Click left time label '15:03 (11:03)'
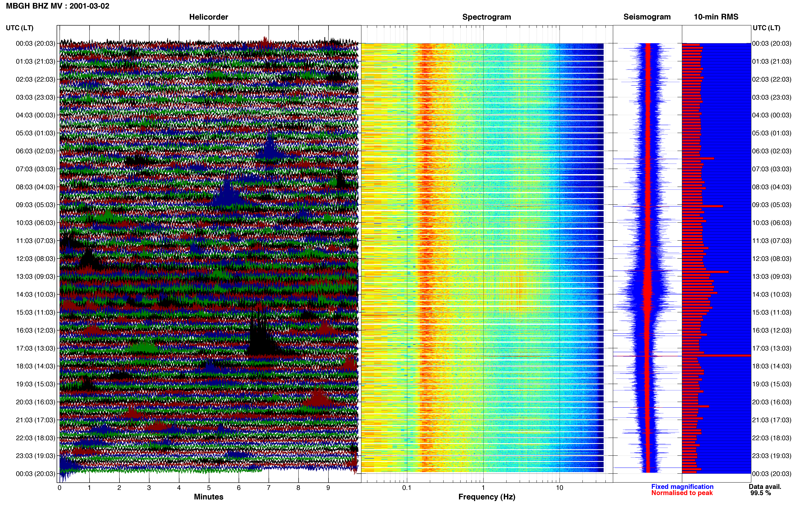 [35, 312]
